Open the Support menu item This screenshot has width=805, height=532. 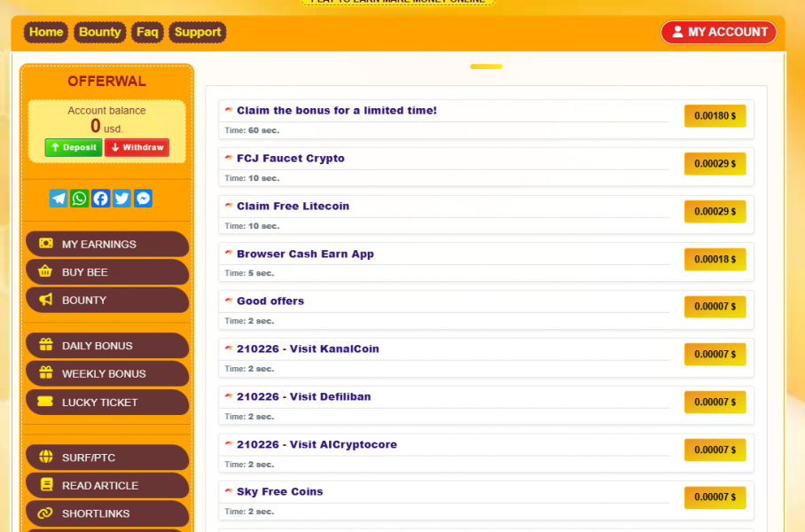(x=198, y=32)
